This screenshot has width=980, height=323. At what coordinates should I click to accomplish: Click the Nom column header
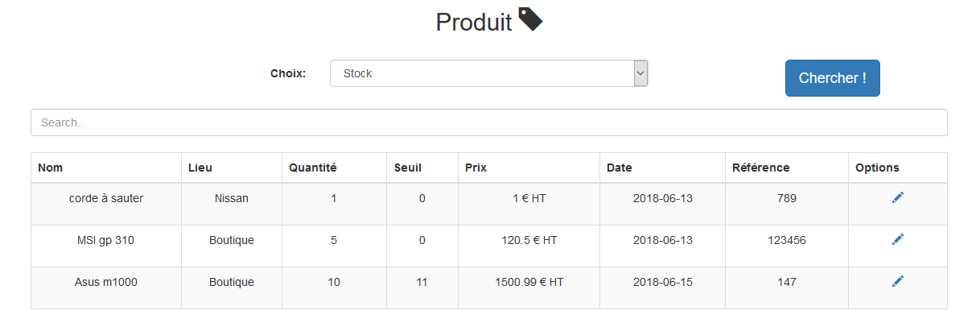[51, 168]
